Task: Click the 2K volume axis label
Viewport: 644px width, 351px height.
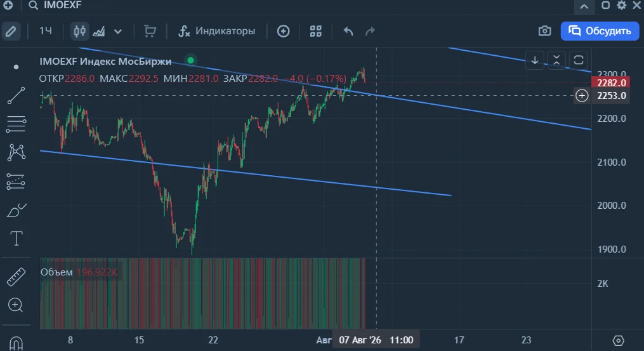Action: [x=603, y=284]
